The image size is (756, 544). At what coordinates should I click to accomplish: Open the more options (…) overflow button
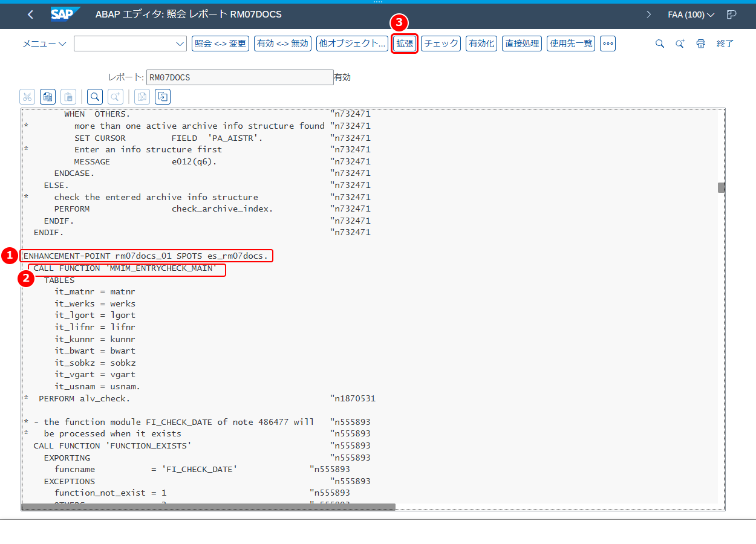(608, 44)
